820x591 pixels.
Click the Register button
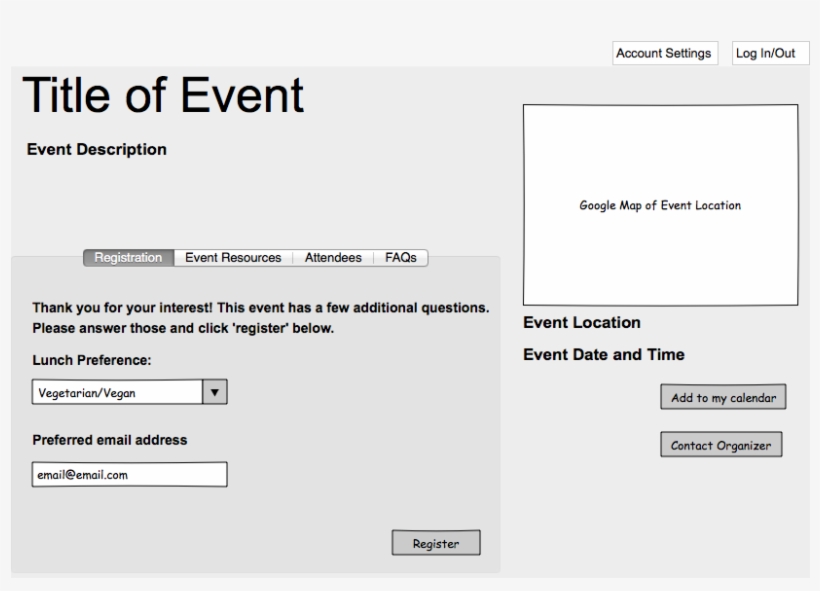(435, 540)
